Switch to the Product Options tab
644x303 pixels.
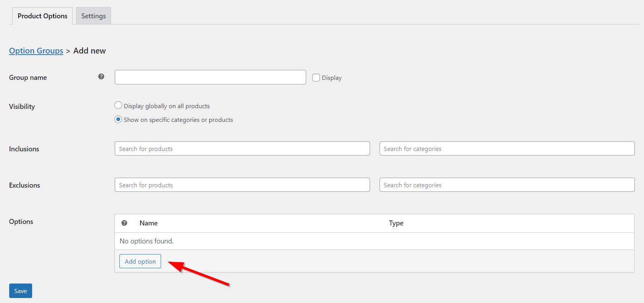pos(42,16)
